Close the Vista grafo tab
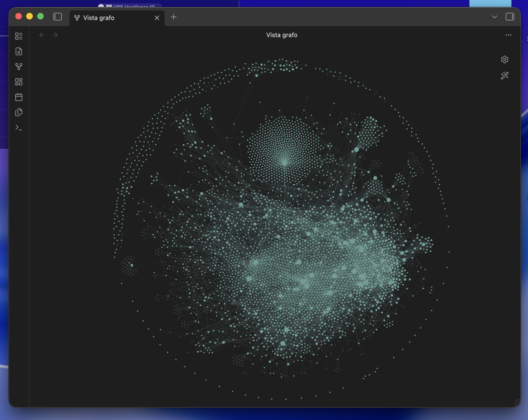528x420 pixels. [x=157, y=18]
